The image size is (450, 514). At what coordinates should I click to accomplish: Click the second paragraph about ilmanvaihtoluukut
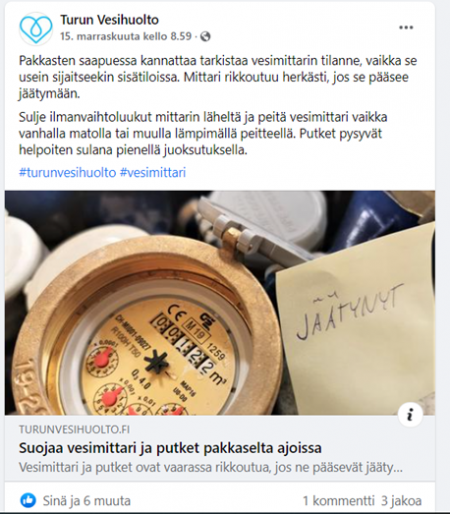[x=203, y=134]
